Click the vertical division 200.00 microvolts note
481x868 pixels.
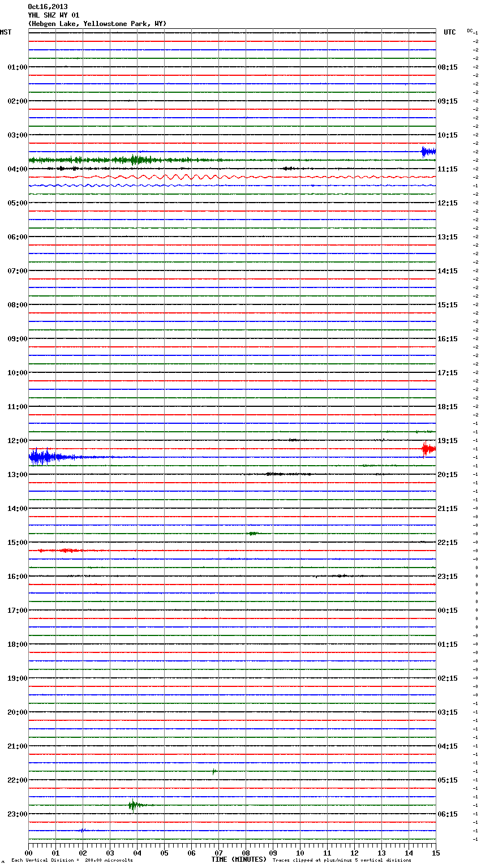[72, 861]
